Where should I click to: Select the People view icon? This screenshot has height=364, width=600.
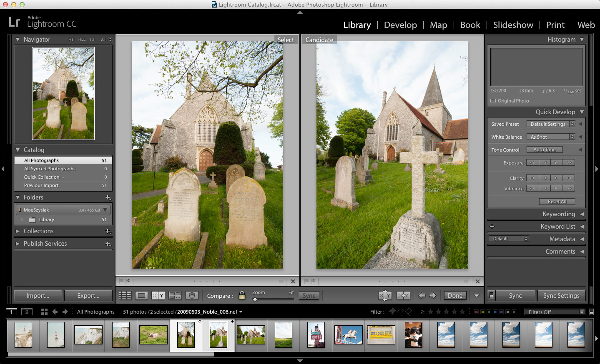191,295
